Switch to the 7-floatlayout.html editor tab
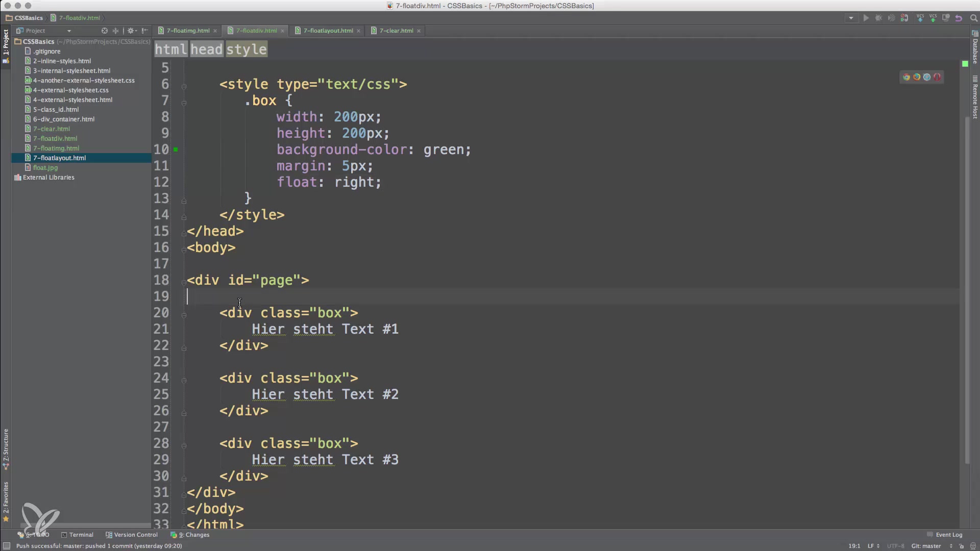This screenshot has height=551, width=980. [328, 31]
